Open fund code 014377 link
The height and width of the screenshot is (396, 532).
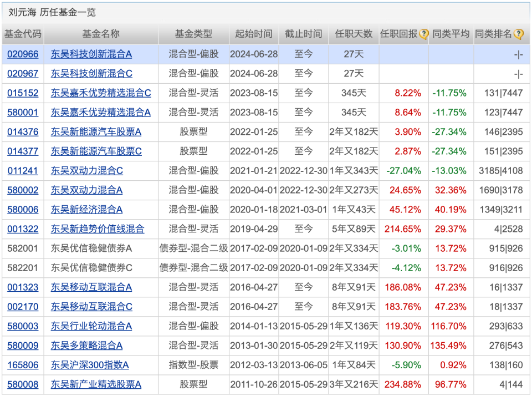click(x=23, y=151)
